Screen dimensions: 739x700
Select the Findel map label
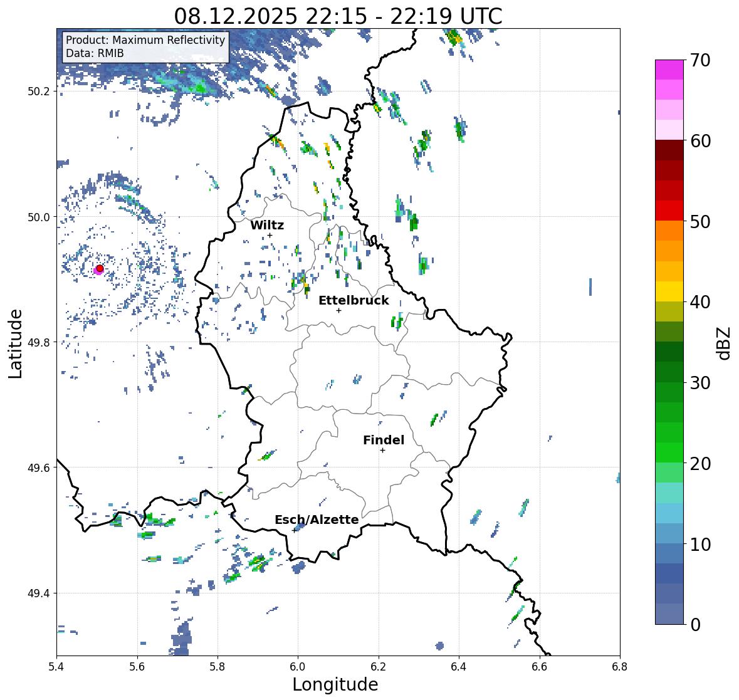click(x=383, y=440)
